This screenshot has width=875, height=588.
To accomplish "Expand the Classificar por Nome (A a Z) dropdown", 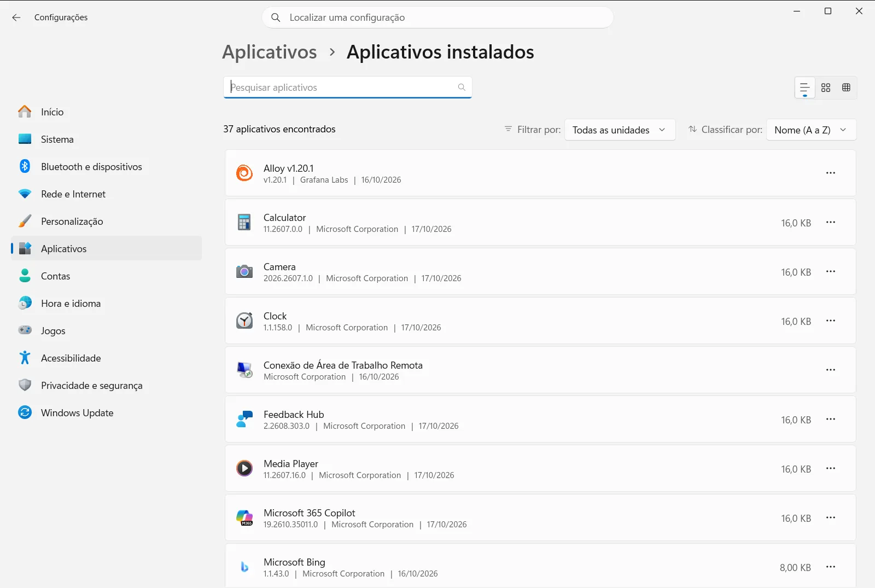I will click(811, 130).
